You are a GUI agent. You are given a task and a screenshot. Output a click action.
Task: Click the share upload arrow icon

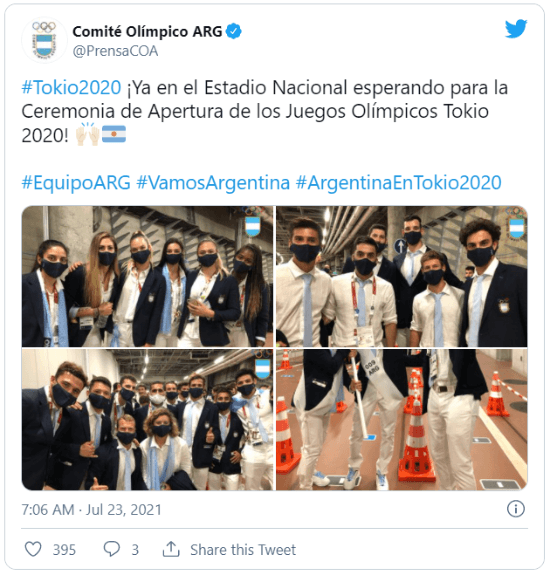click(x=171, y=549)
